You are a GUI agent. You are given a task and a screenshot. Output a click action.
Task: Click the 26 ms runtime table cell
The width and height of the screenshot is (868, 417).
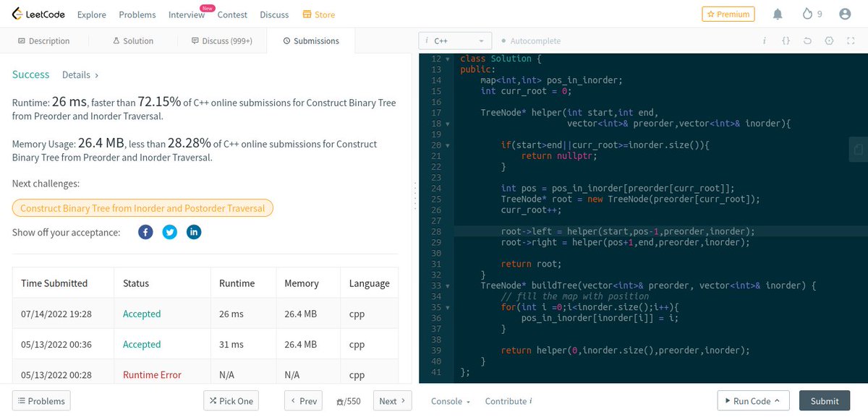(243, 314)
